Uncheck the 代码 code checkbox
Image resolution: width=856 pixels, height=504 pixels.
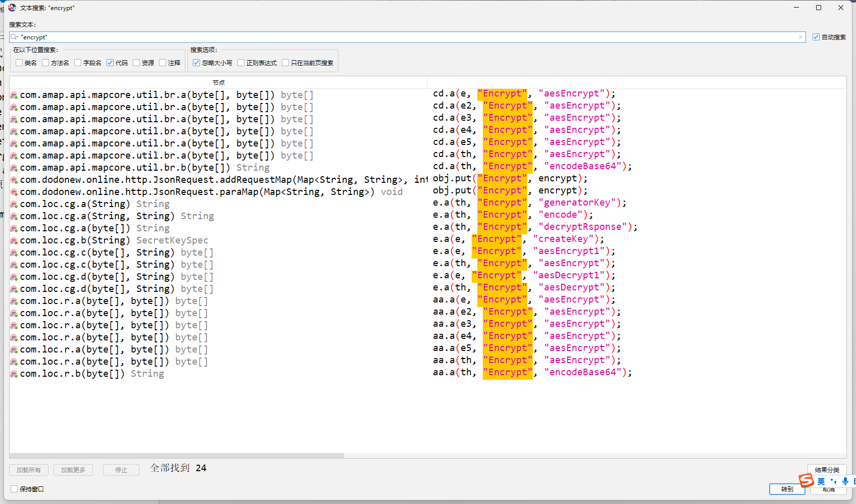tap(110, 63)
